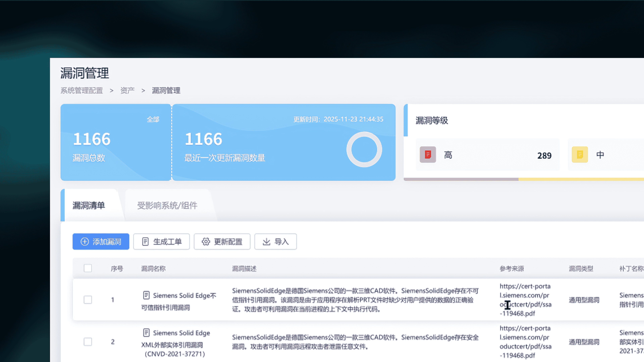644x362 pixels.
Task: Click the 参考来源 column header
Action: click(x=512, y=269)
